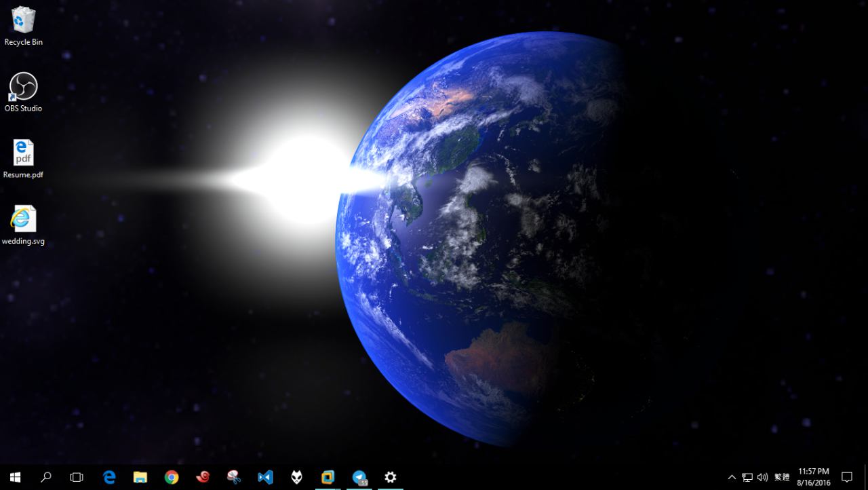Open File Explorer from the taskbar
Screen dimensions: 868x490
(140, 477)
